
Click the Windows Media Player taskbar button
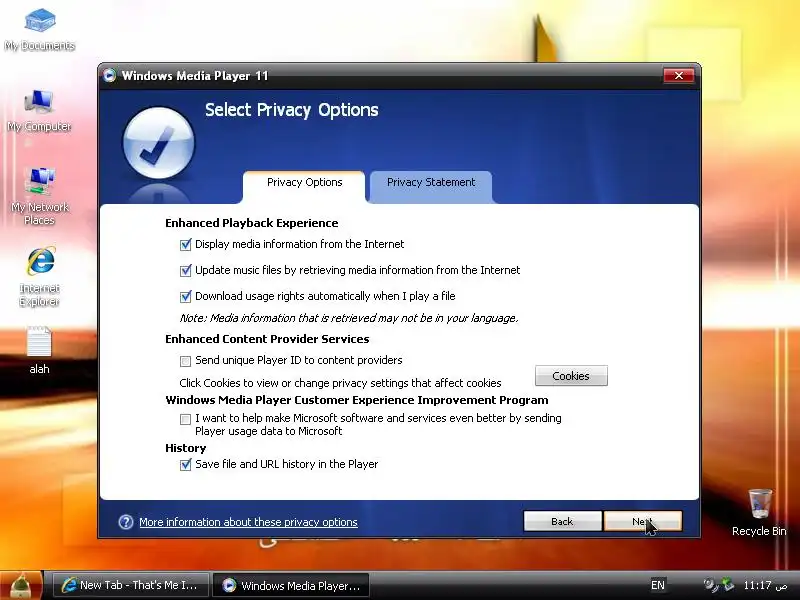pyautogui.click(x=291, y=585)
